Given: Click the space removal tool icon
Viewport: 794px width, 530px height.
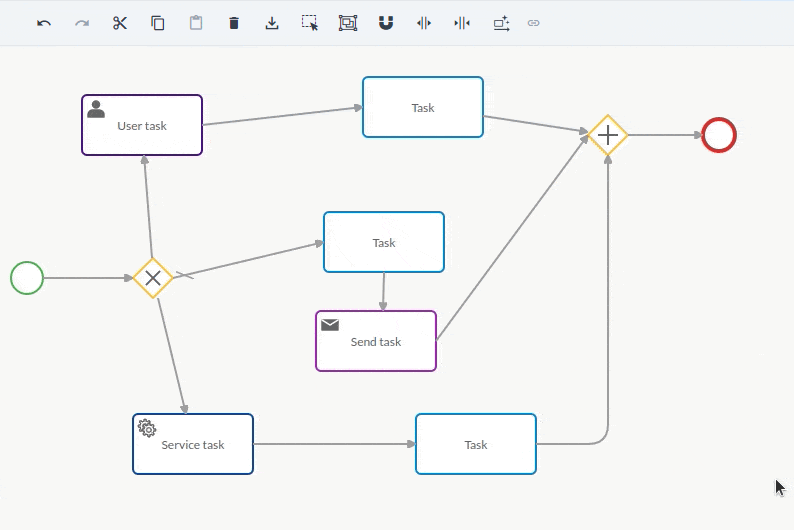Looking at the screenshot, I should point(462,23).
